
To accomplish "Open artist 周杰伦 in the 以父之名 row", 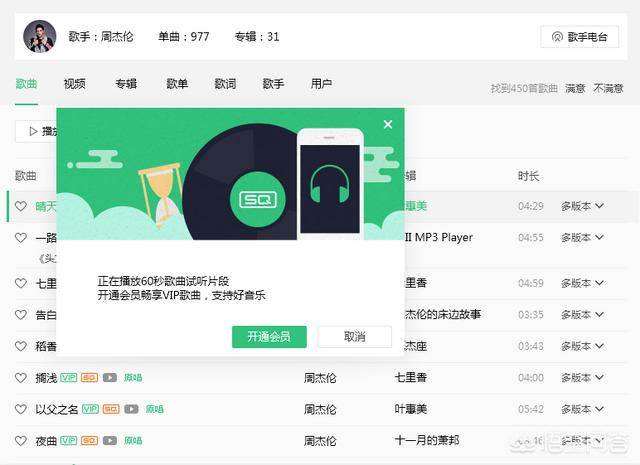I will (x=320, y=409).
